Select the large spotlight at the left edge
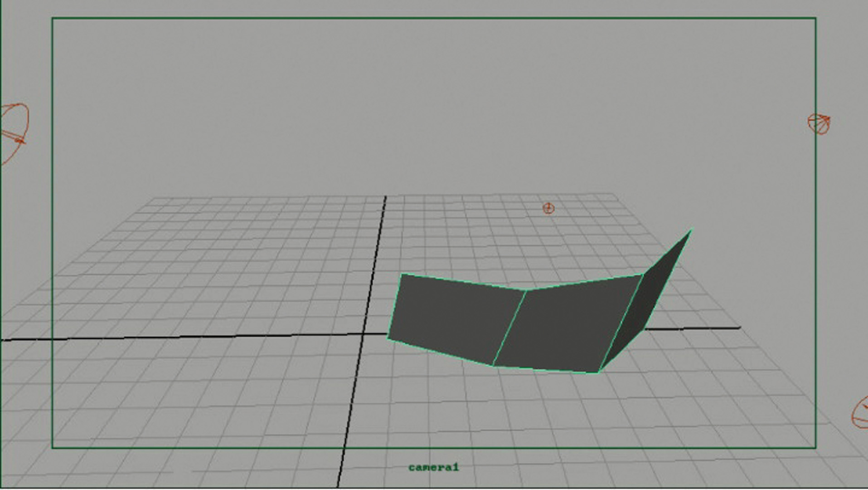The width and height of the screenshot is (868, 490). pyautogui.click(x=15, y=132)
